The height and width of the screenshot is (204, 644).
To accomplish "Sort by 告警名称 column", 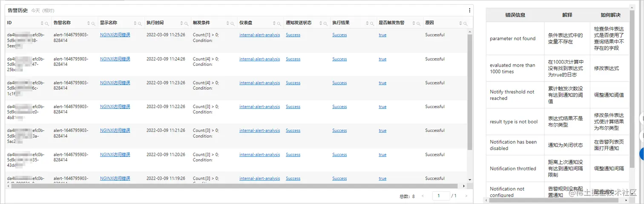I will pos(89,23).
